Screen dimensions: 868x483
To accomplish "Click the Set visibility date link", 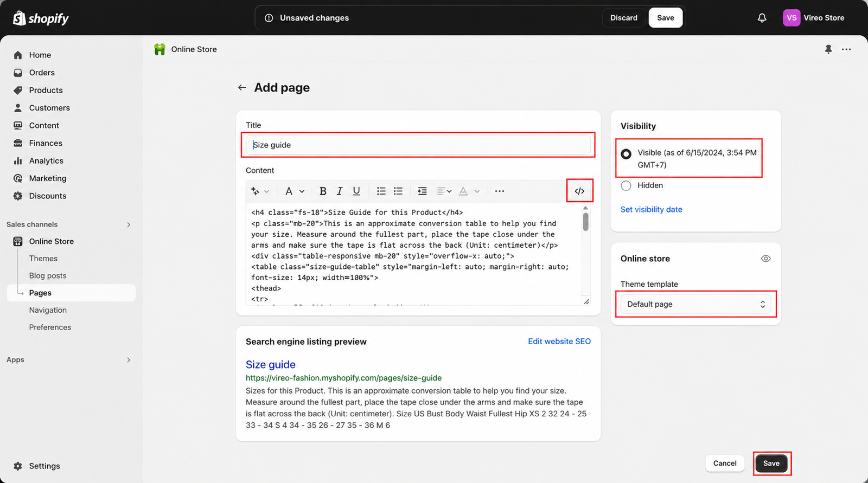I will 652,209.
